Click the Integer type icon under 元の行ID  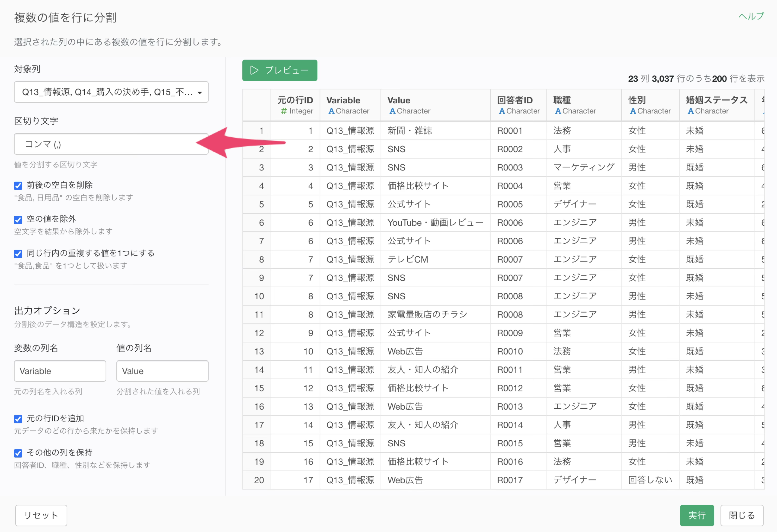pos(284,111)
